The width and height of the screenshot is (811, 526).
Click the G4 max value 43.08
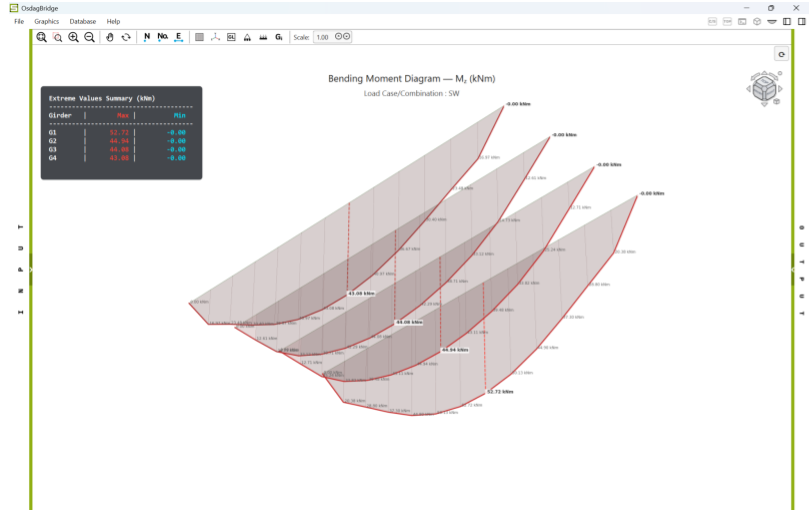tap(119, 158)
